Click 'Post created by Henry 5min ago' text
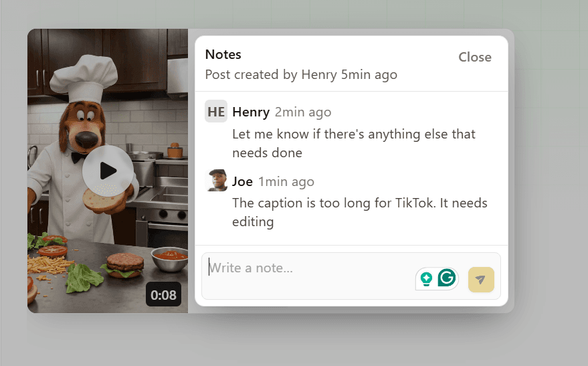This screenshot has height=366, width=588. [301, 75]
